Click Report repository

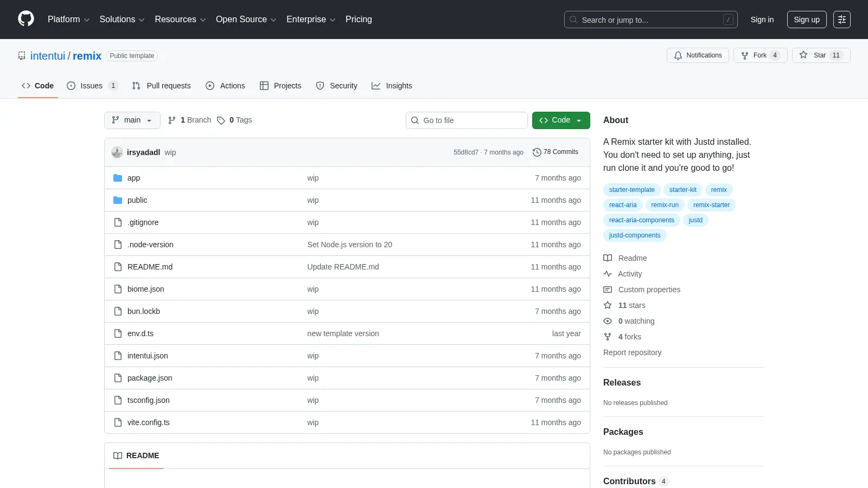pyautogui.click(x=633, y=352)
